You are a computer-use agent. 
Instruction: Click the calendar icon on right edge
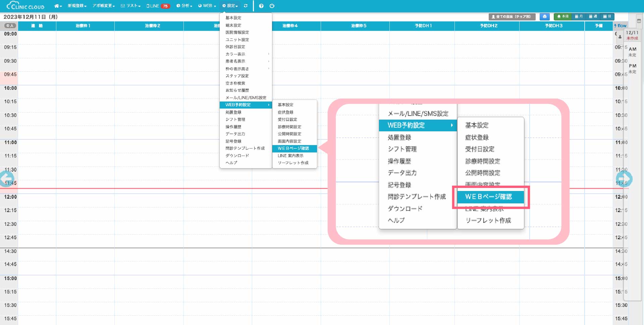click(639, 21)
